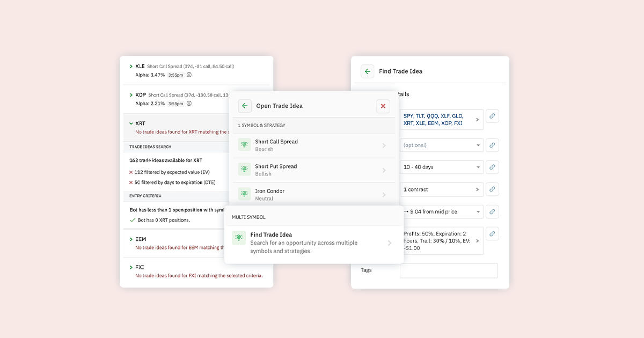Click link icon next to 10 - 40 days
Image resolution: width=644 pixels, height=338 pixels.
click(492, 167)
